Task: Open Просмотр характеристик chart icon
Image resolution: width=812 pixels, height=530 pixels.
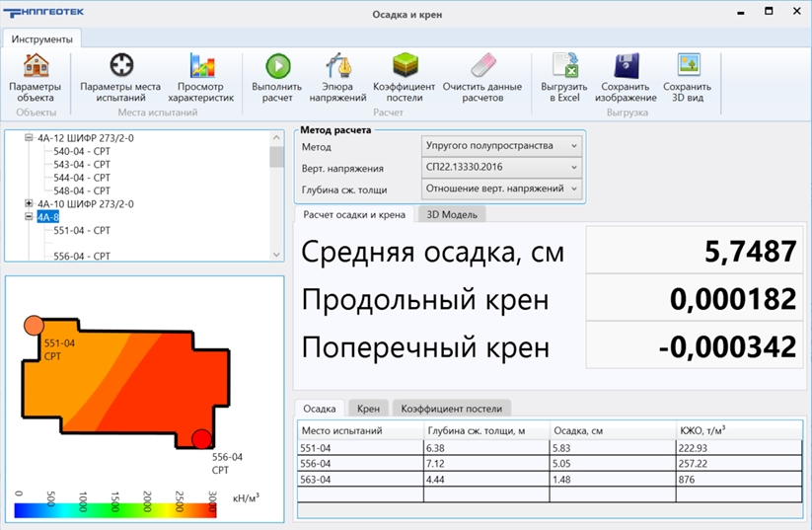Action: (x=201, y=67)
